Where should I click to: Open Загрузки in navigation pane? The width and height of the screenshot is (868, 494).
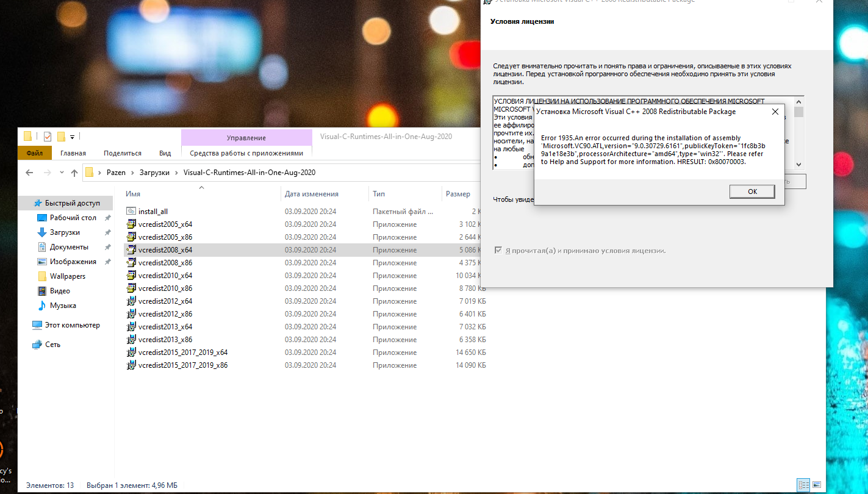65,232
